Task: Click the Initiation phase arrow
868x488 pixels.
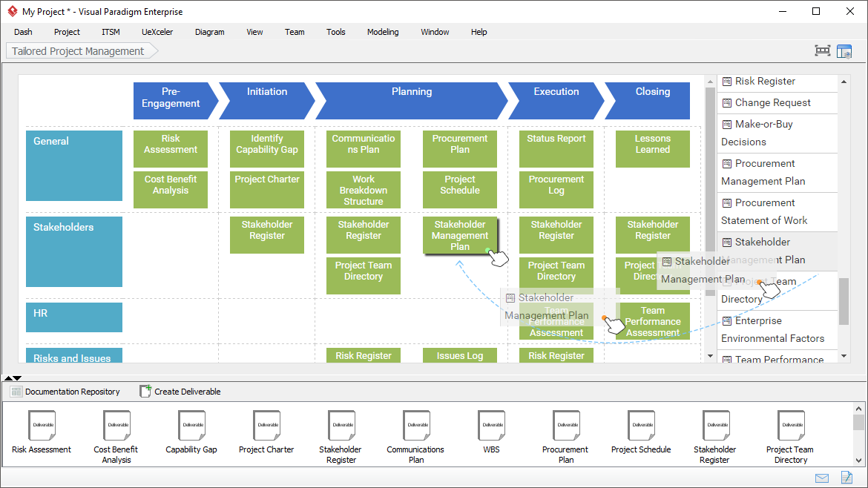Action: pyautogui.click(x=267, y=101)
